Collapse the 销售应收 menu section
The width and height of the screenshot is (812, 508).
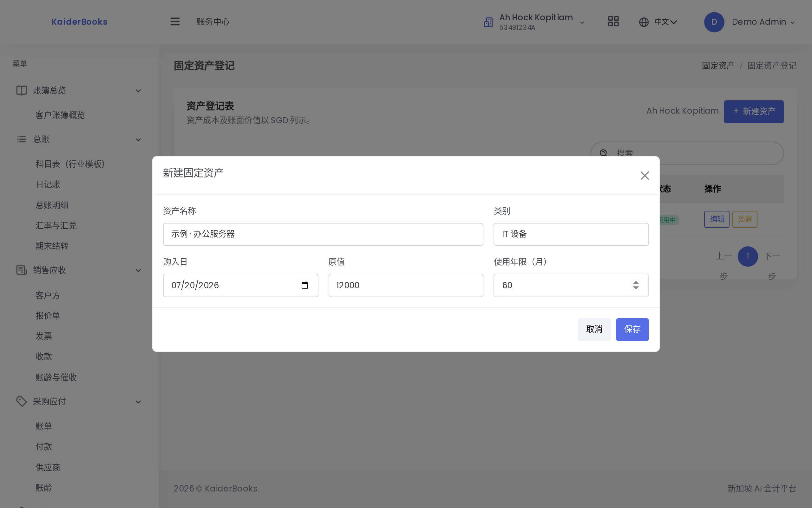click(138, 271)
